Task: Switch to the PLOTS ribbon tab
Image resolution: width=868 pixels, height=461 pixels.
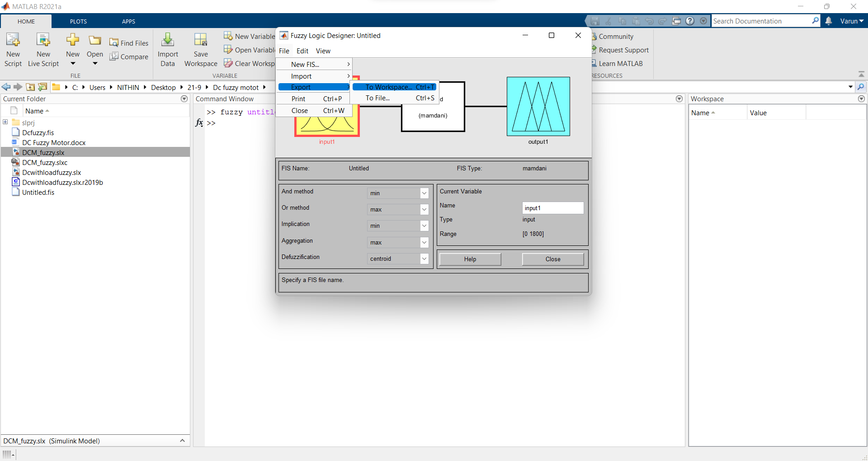Action: (78, 21)
